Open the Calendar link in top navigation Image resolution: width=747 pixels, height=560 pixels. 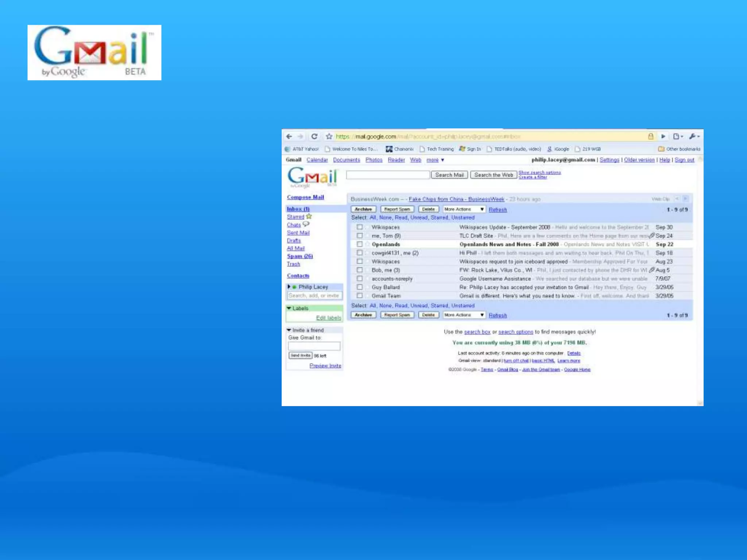click(317, 160)
